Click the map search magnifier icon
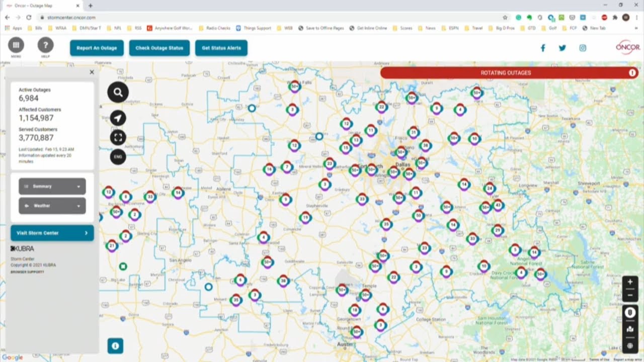 point(118,92)
